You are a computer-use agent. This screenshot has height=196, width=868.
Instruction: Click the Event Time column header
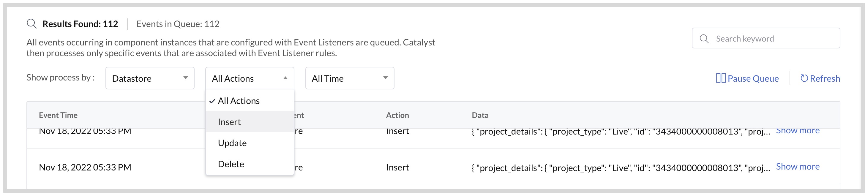pyautogui.click(x=58, y=115)
